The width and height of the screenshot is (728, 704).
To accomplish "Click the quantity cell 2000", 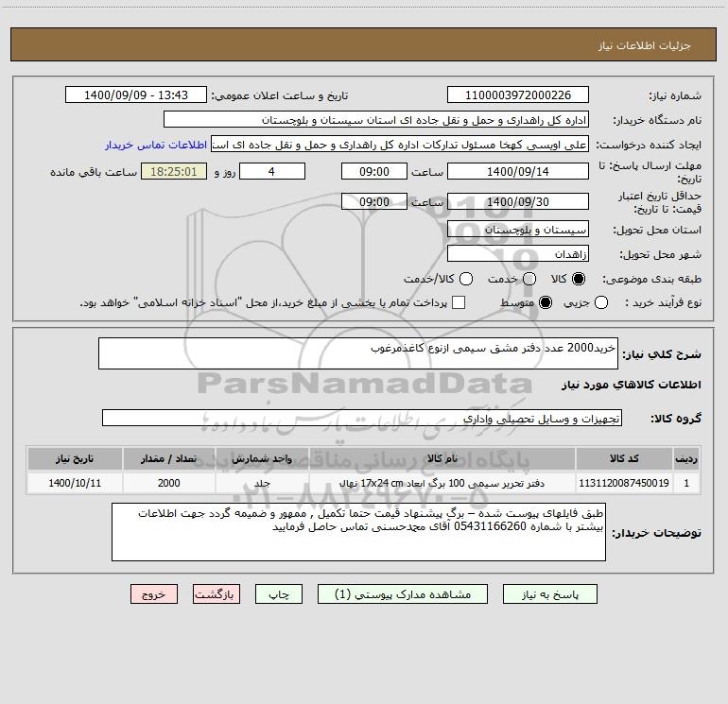I will [168, 483].
